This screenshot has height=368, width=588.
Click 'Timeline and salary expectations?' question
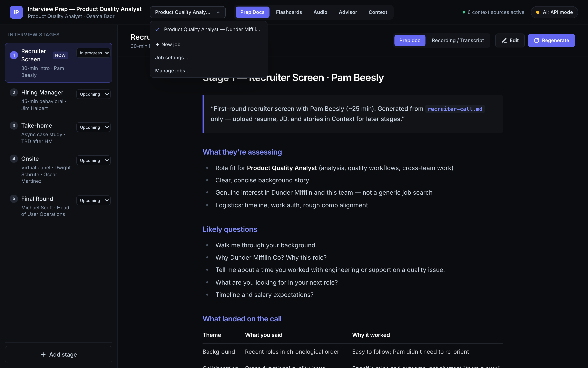coord(264,295)
